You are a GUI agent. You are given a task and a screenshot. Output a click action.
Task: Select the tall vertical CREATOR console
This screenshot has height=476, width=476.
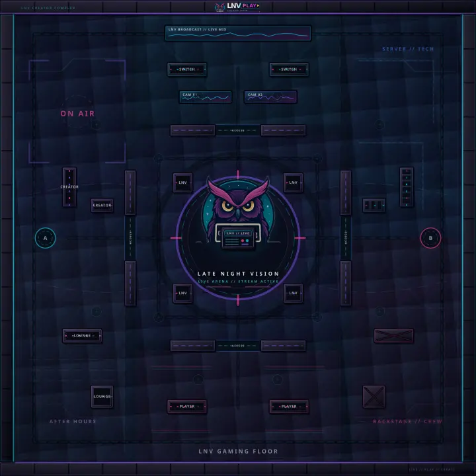coord(69,187)
